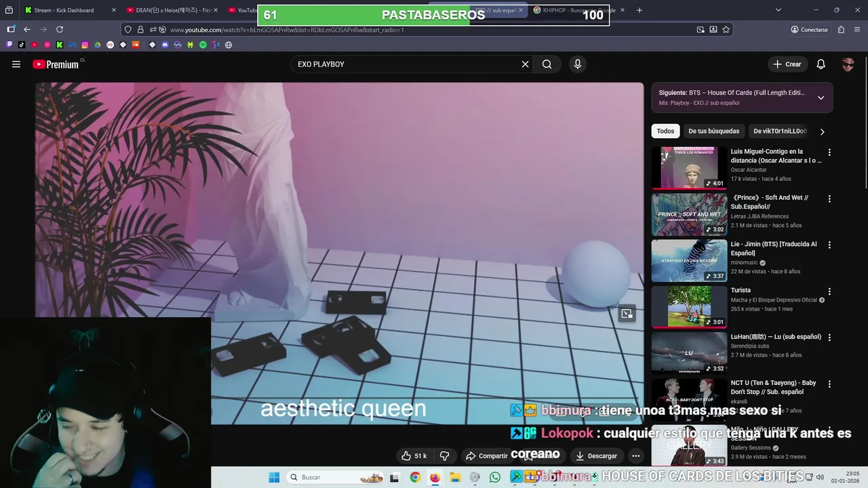Open site permissions icon in address bar
Image resolution: width=868 pixels, height=488 pixels.
[153, 29]
